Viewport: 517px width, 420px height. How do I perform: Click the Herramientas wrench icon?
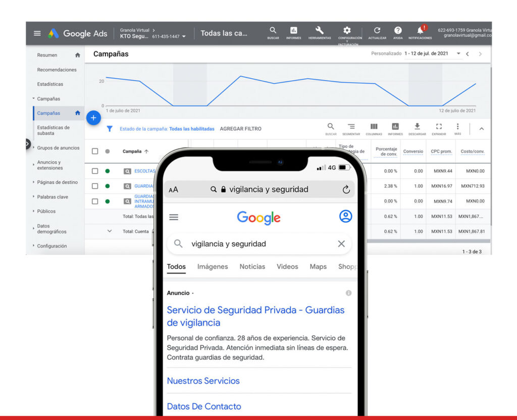point(319,31)
